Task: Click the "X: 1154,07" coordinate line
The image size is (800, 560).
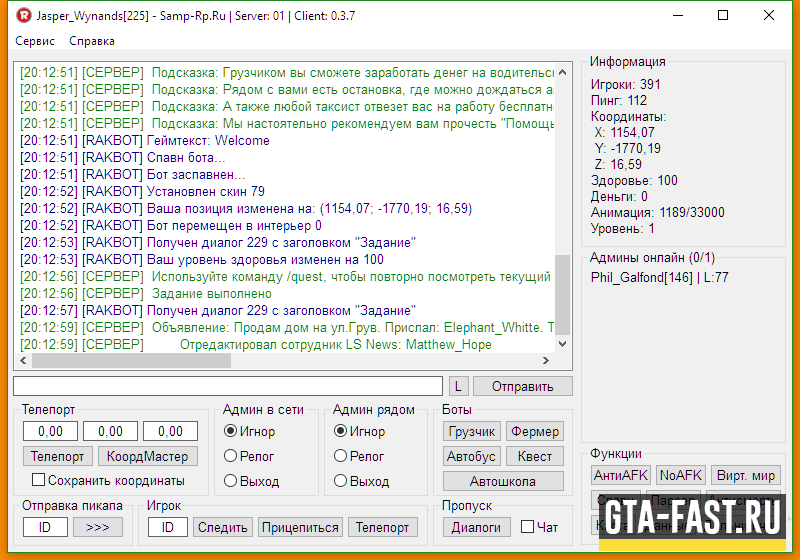Action: (624, 133)
